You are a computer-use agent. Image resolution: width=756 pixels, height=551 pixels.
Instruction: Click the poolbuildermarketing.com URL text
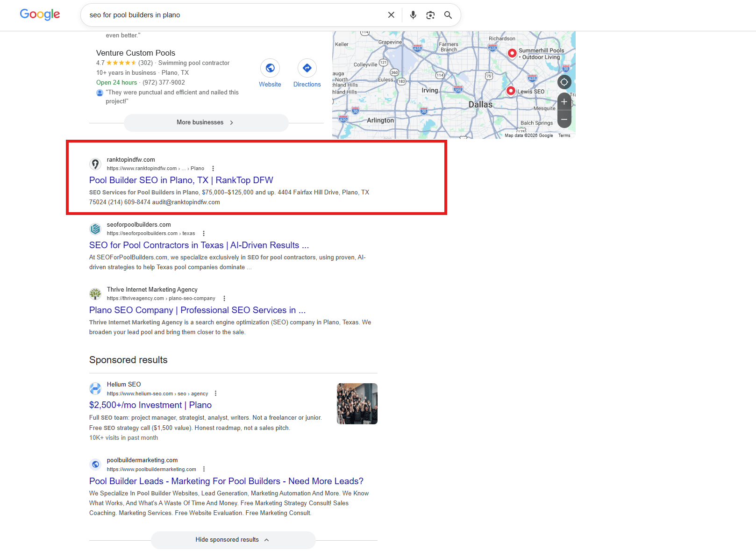[x=151, y=469]
